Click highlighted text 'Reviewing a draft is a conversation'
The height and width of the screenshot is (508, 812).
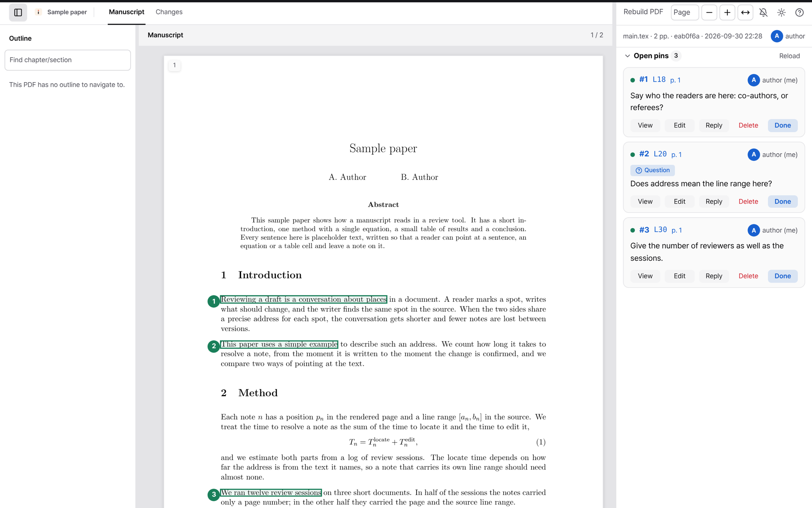pos(304,299)
